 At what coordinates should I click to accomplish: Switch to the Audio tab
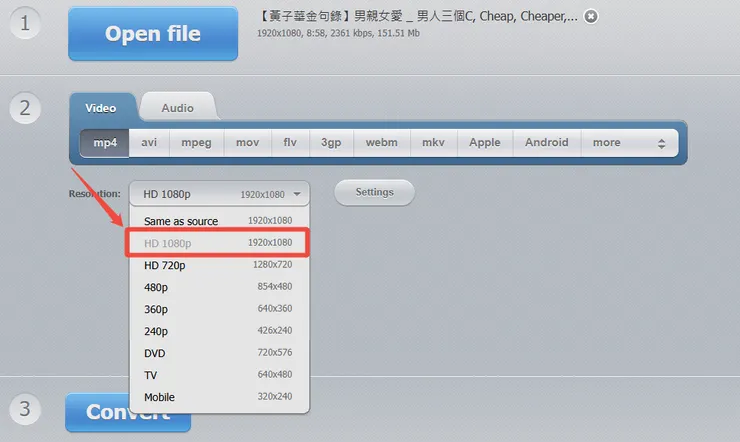tap(177, 108)
